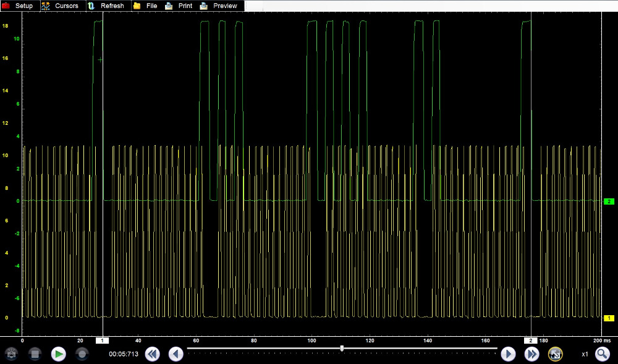Click the playback position slider handle

[x=342, y=349]
